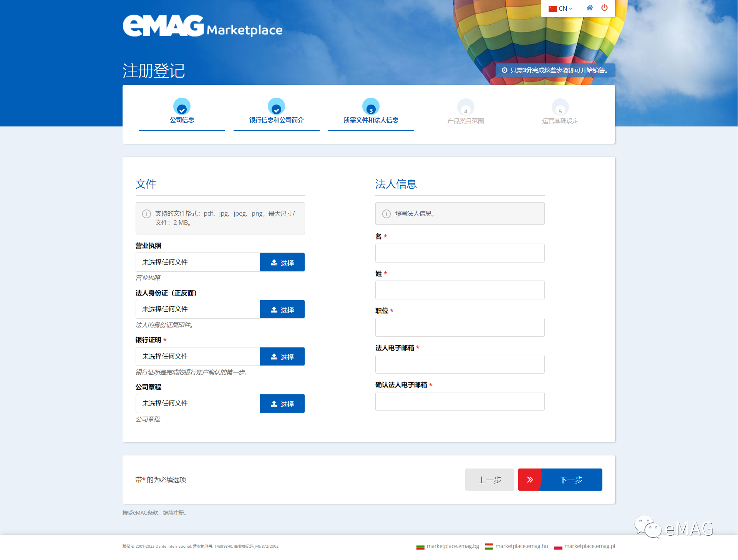Click 选择 upload button for 营业执照
Viewport: 738px width, 560px height.
tap(282, 263)
